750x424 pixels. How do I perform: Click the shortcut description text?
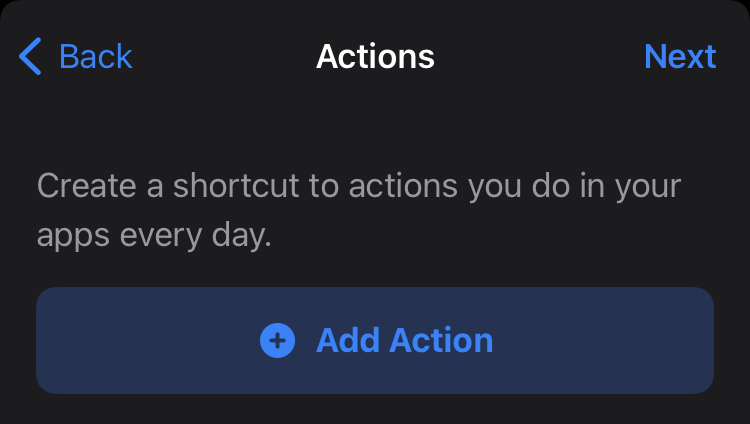pyautogui.click(x=360, y=212)
